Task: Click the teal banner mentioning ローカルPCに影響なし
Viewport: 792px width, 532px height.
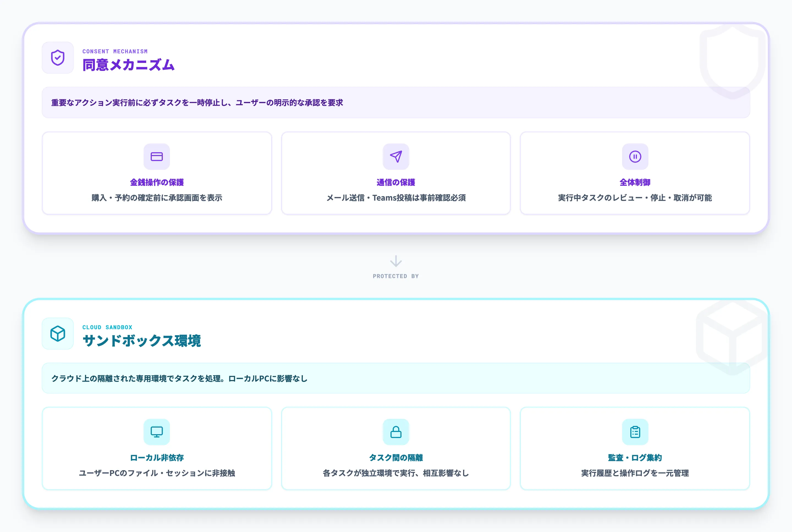Action: (396, 379)
